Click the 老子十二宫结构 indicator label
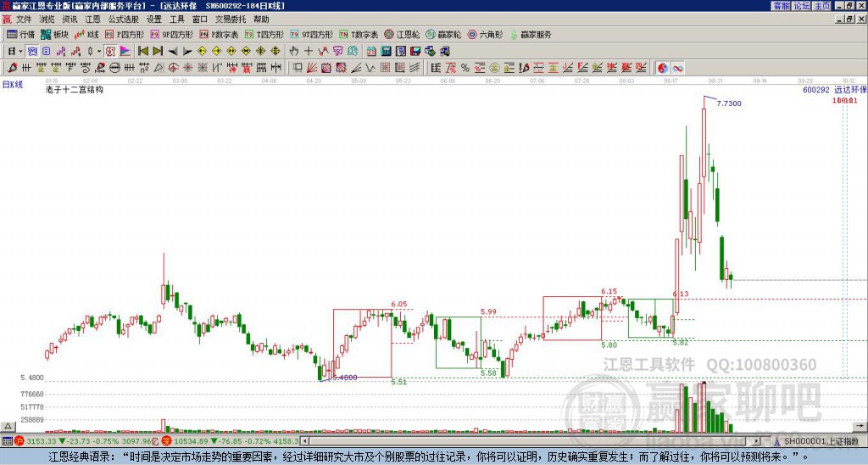The width and height of the screenshot is (868, 465). click(75, 89)
